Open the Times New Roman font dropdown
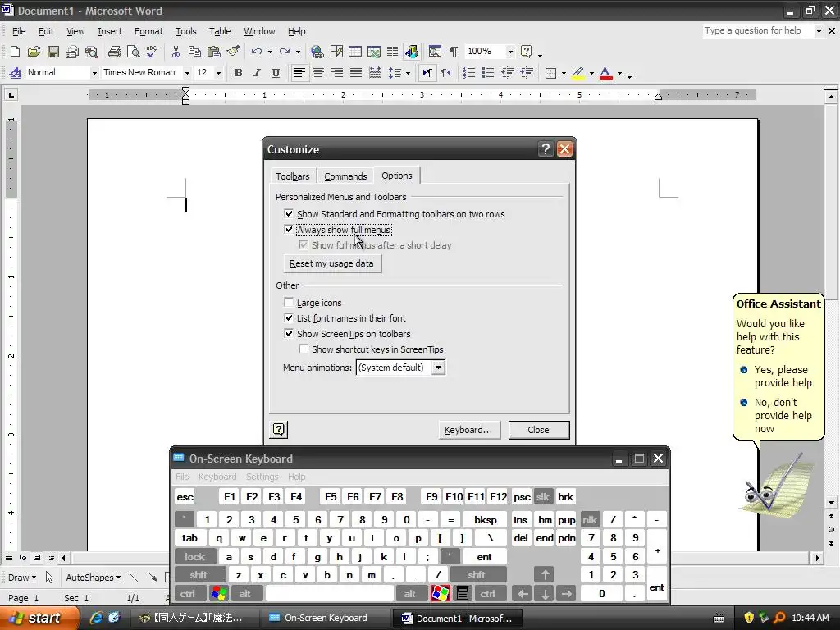This screenshot has width=840, height=630. 187,73
